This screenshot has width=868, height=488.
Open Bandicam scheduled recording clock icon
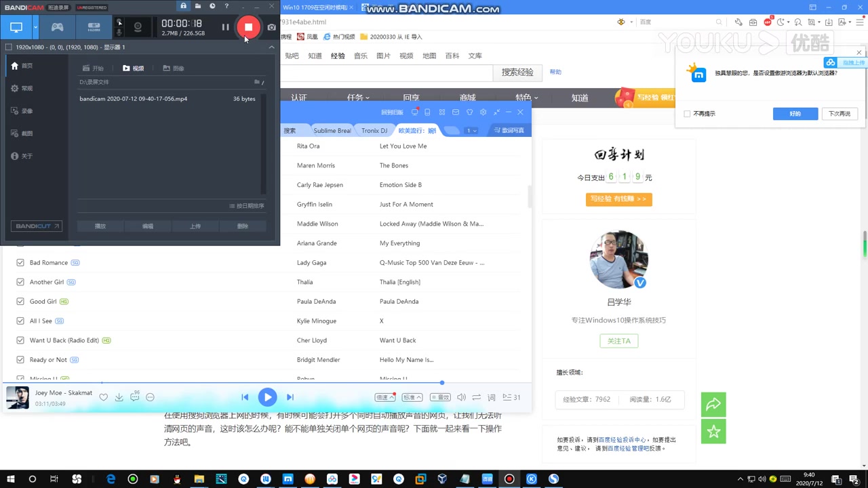click(x=212, y=6)
